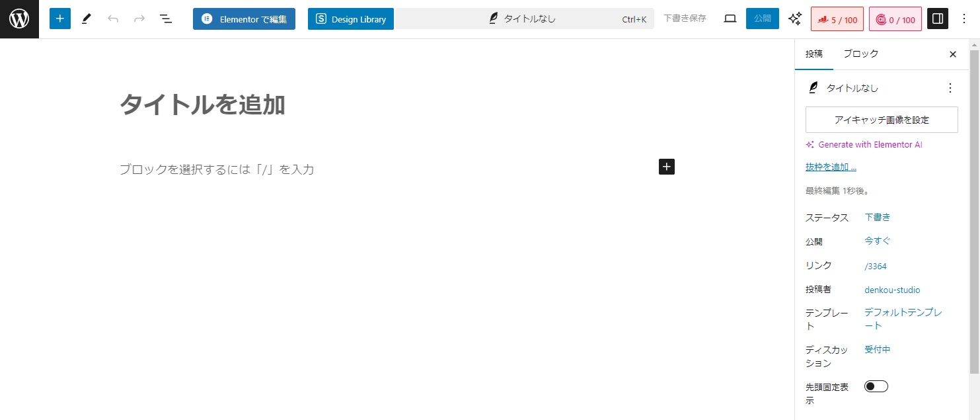Click the 抜粋を追加 link
980x420 pixels.
[831, 167]
